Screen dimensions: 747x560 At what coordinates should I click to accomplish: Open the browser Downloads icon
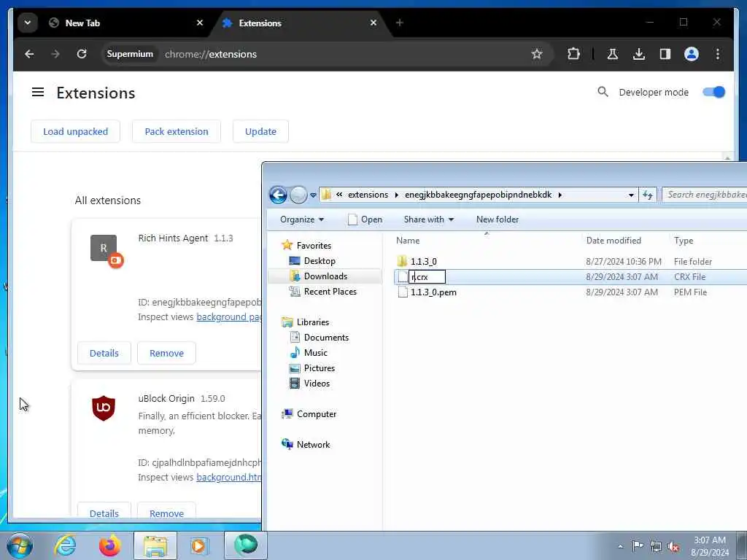coord(639,54)
